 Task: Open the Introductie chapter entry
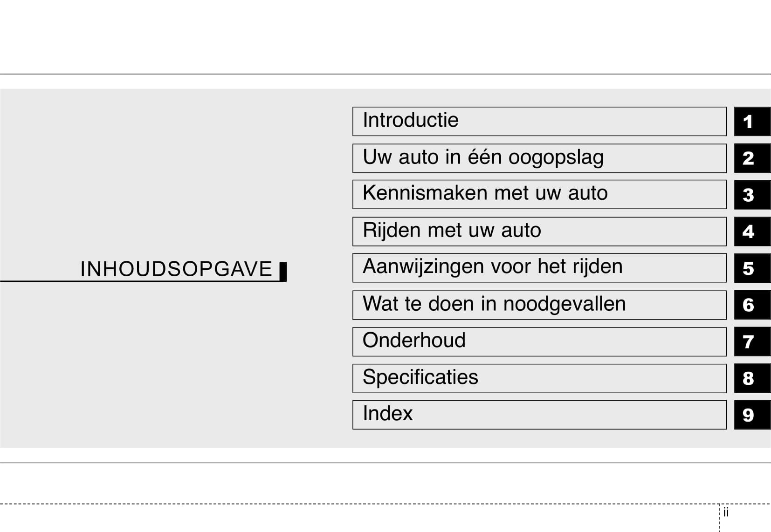[x=539, y=122]
